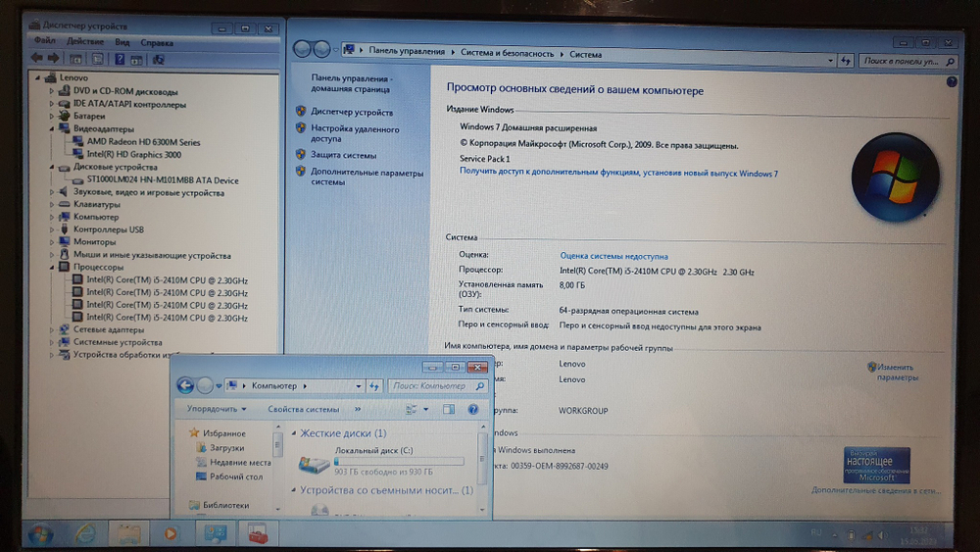Select Intel(R) HD Graphics 3000 adapter
The width and height of the screenshot is (980, 552).
133,154
